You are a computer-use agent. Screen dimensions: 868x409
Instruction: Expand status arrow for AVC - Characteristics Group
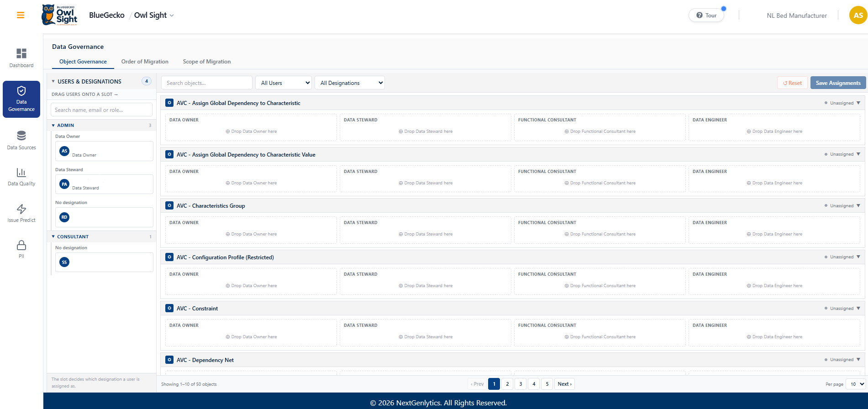858,205
